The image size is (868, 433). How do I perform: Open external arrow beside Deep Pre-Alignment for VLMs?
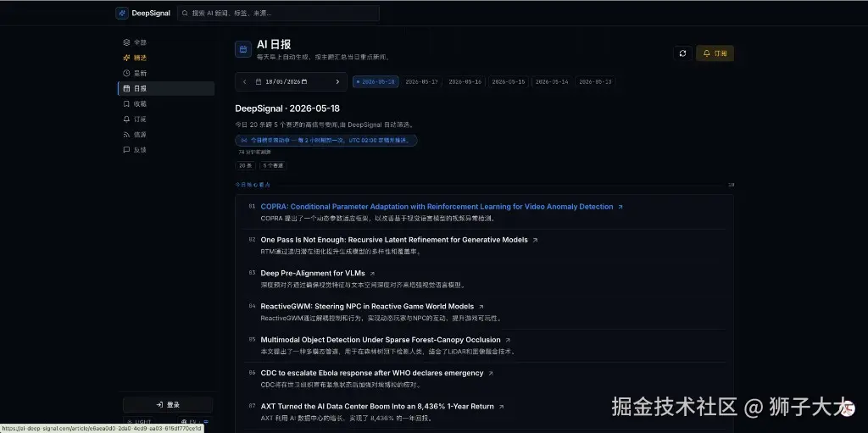372,274
